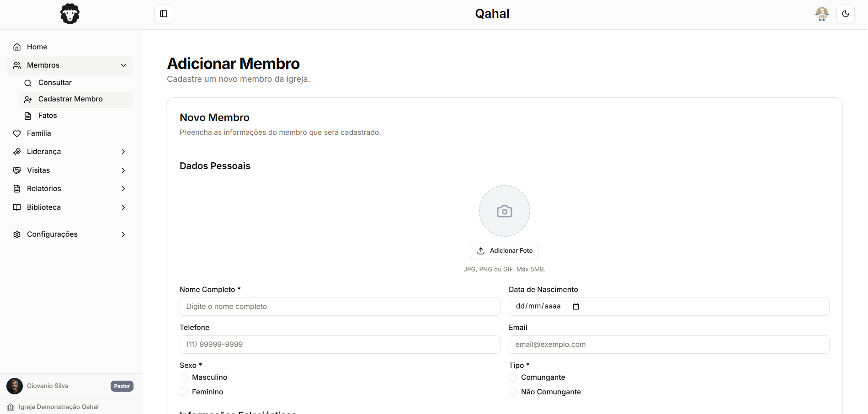868x414 pixels.
Task: Open Consultar under Membros
Action: point(76,83)
